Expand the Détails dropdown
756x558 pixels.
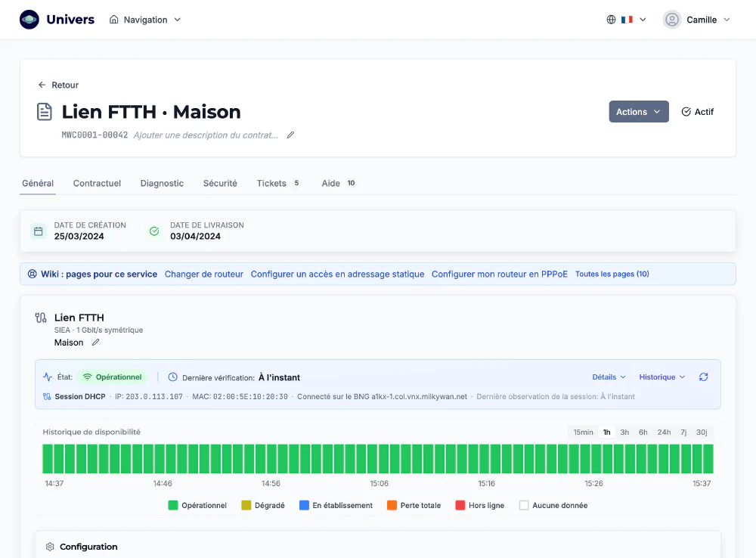point(609,377)
